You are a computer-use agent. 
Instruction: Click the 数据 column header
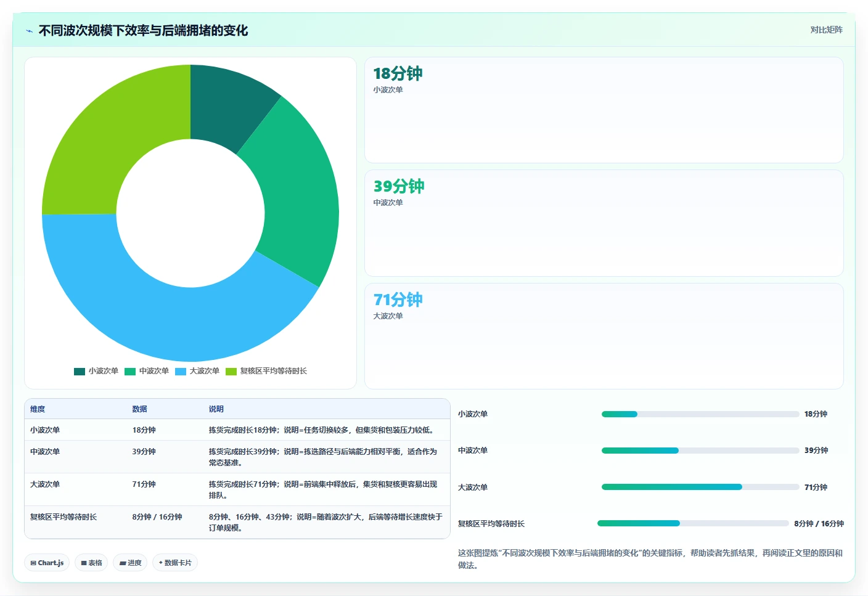click(x=139, y=409)
